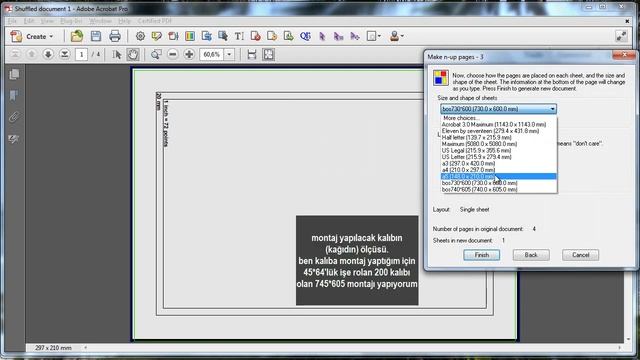Click the Print icon
The height and width of the screenshot is (360, 640).
115,36
